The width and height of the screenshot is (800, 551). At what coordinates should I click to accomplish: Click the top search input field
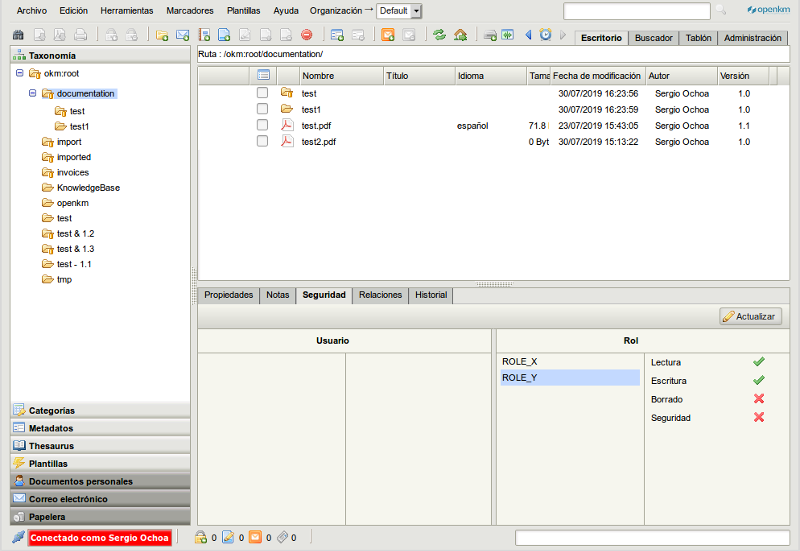[x=637, y=11]
